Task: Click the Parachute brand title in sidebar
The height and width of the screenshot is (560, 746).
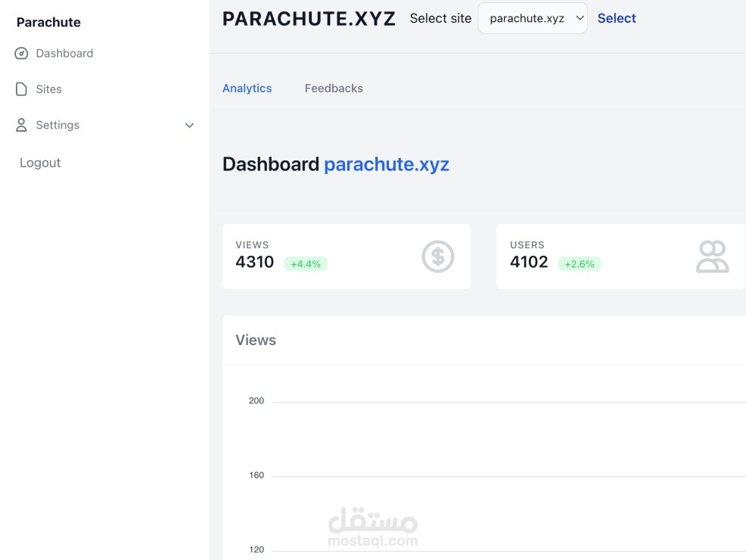Action: coord(48,23)
